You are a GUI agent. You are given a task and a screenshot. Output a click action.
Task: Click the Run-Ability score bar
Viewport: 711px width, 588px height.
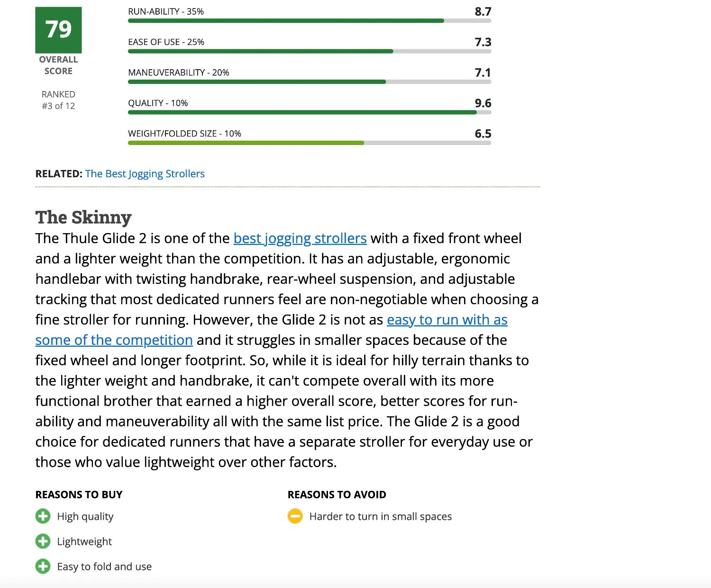point(309,21)
